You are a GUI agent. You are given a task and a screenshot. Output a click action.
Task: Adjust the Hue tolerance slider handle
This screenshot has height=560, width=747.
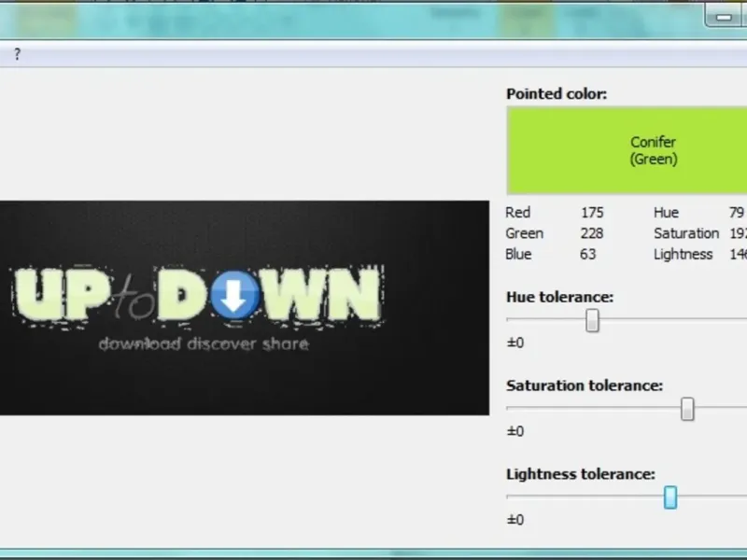592,320
